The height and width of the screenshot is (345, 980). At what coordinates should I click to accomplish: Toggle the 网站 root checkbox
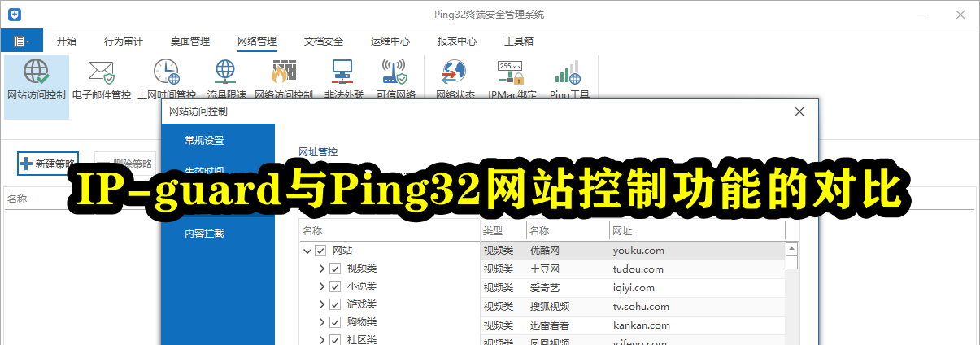[x=320, y=251]
